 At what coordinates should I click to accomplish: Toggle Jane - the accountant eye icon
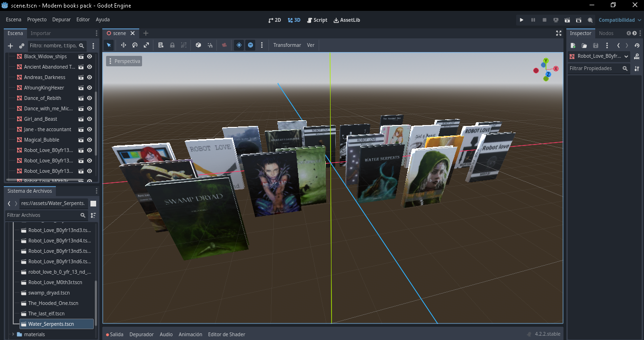[89, 129]
